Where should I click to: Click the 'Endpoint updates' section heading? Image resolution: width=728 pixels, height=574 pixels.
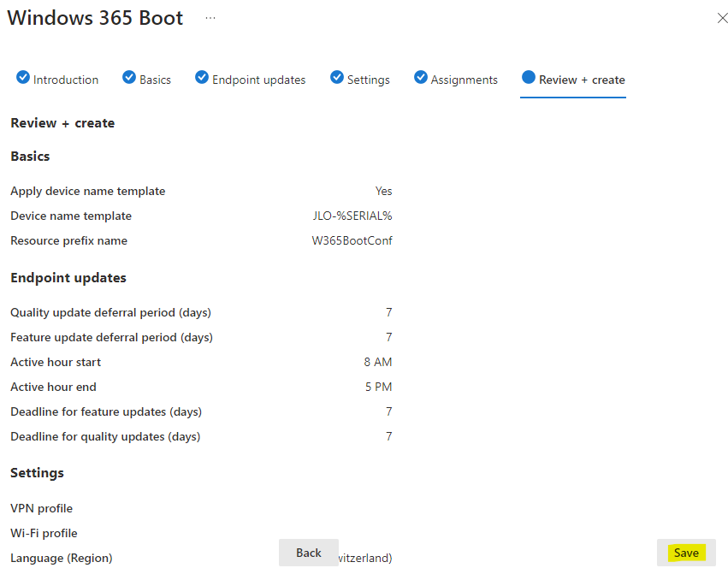(x=68, y=278)
